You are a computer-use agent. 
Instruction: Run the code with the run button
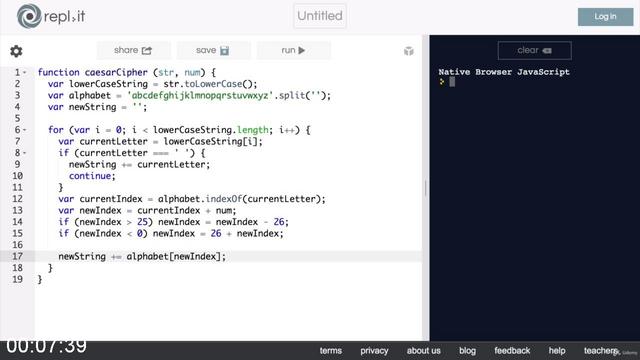293,51
